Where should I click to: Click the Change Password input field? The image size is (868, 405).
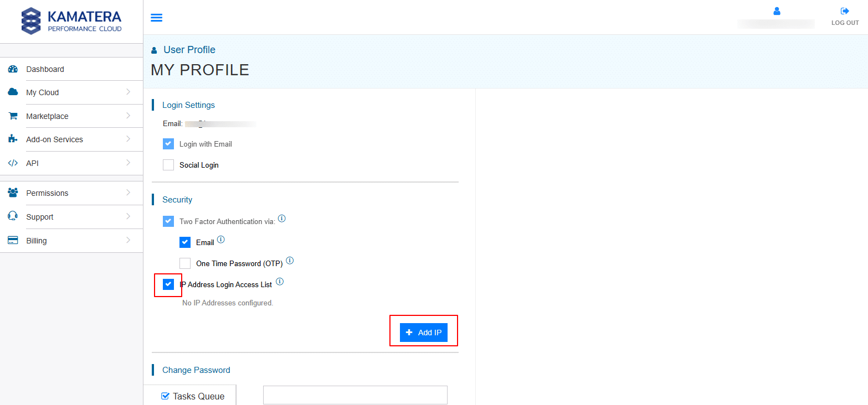(355, 395)
